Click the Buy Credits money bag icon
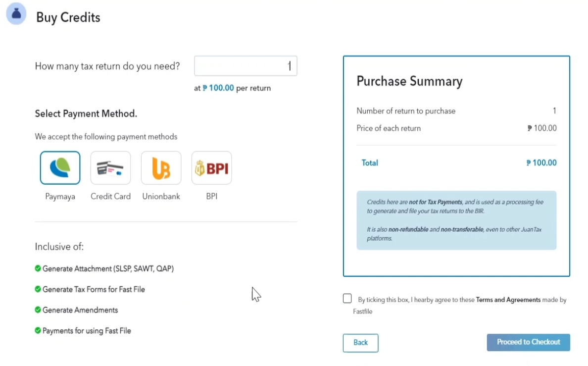 pyautogui.click(x=16, y=16)
